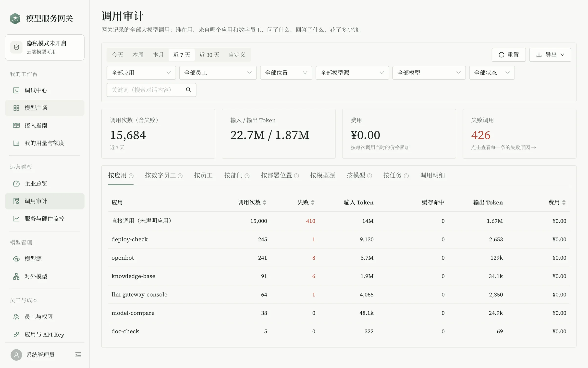Open the 全部应用 dropdown

(141, 73)
